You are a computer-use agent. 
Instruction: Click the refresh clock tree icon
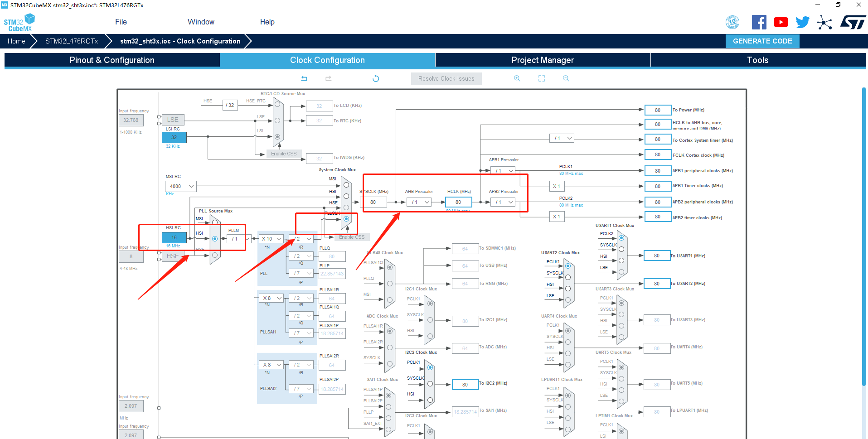tap(376, 78)
